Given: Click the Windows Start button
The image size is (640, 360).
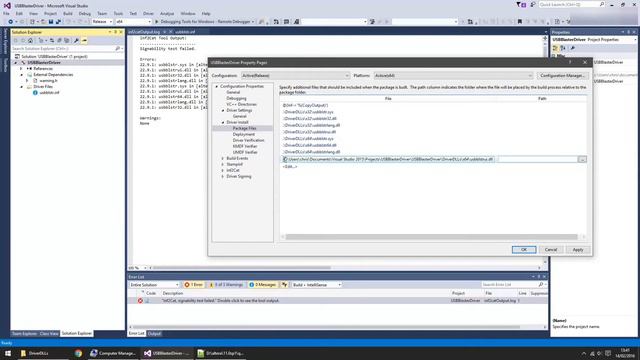Looking at the screenshot, I should coord(8,353).
